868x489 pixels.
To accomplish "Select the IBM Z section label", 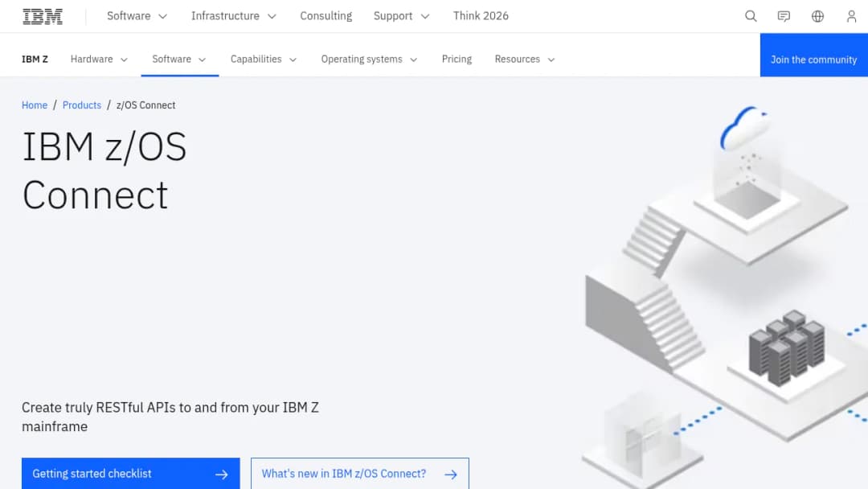I will [x=35, y=60].
